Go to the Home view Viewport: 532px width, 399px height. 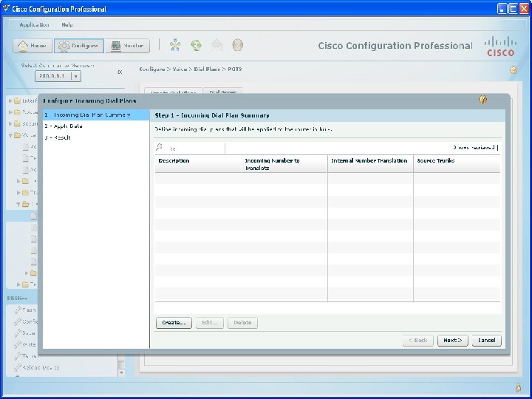(x=33, y=46)
